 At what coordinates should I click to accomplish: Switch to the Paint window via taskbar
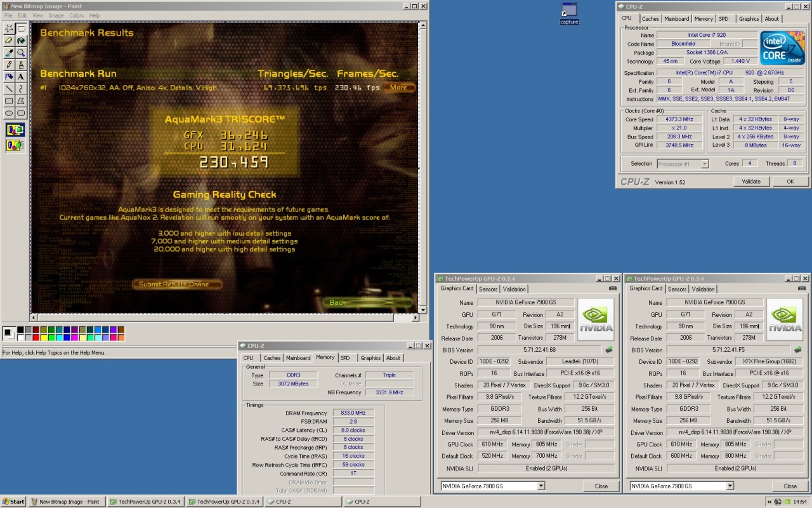[67, 502]
